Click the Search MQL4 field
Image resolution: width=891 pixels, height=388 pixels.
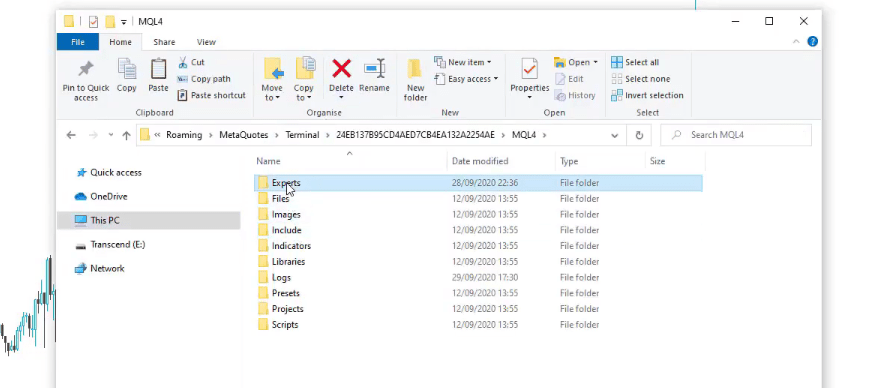click(x=736, y=135)
